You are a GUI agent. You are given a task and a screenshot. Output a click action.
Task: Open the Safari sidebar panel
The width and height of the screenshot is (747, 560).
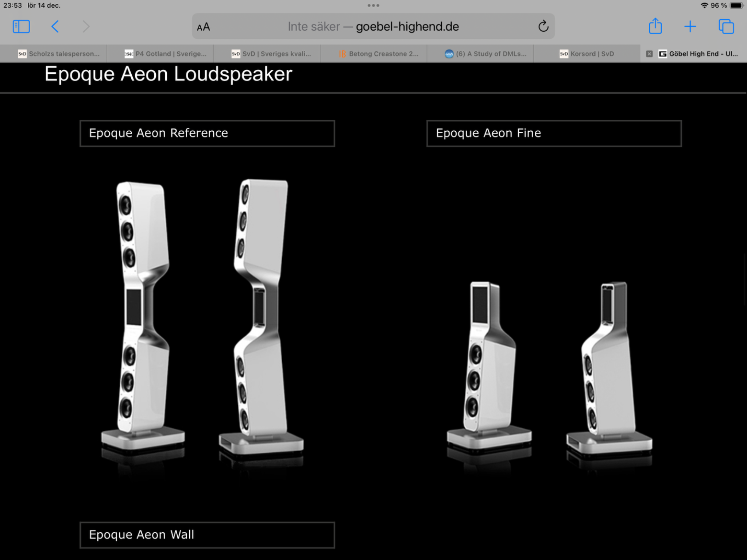[21, 27]
